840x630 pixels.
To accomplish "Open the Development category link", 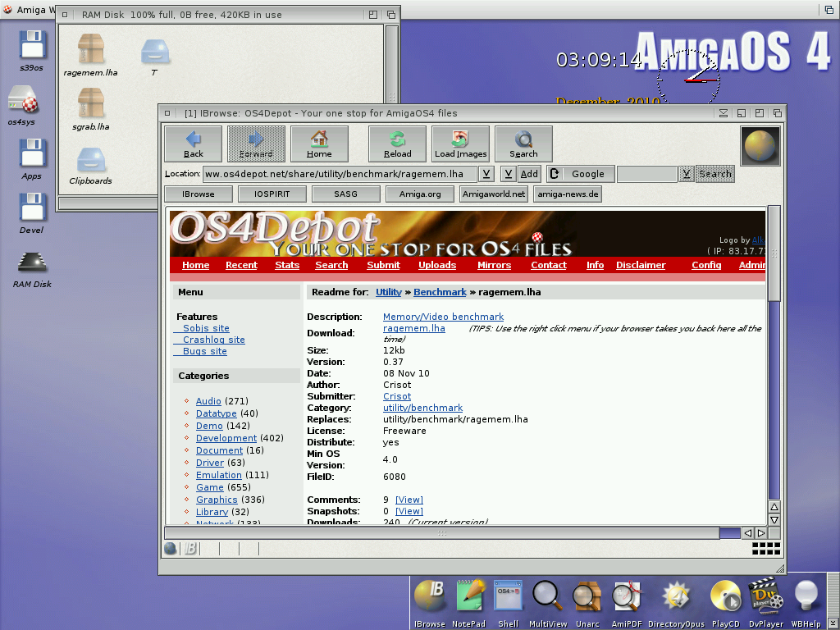I will coord(226,438).
